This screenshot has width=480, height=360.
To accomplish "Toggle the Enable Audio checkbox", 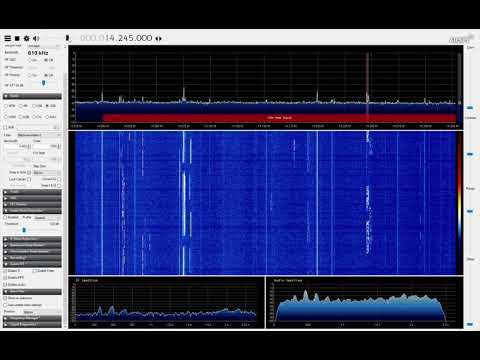I will click(x=5, y=285).
